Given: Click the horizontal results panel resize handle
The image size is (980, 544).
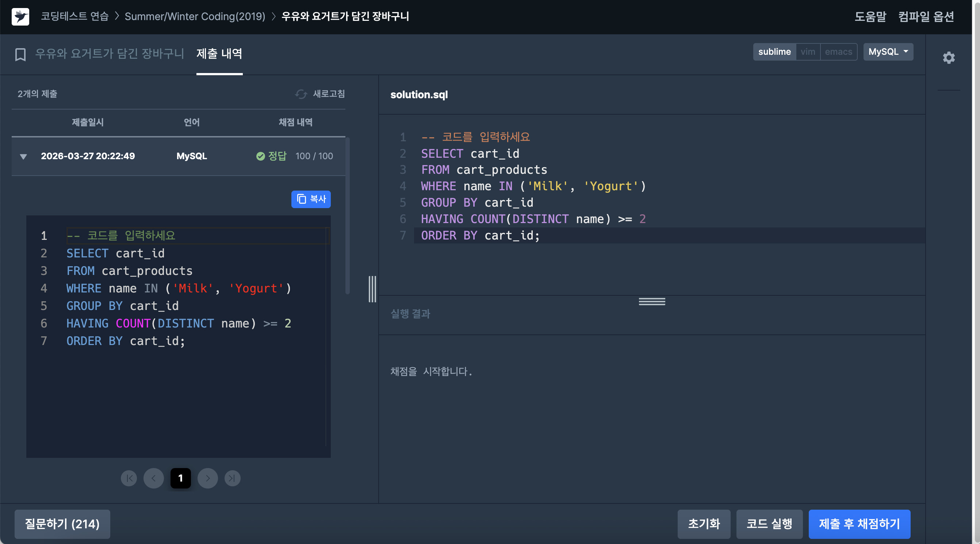Looking at the screenshot, I should pyautogui.click(x=652, y=301).
